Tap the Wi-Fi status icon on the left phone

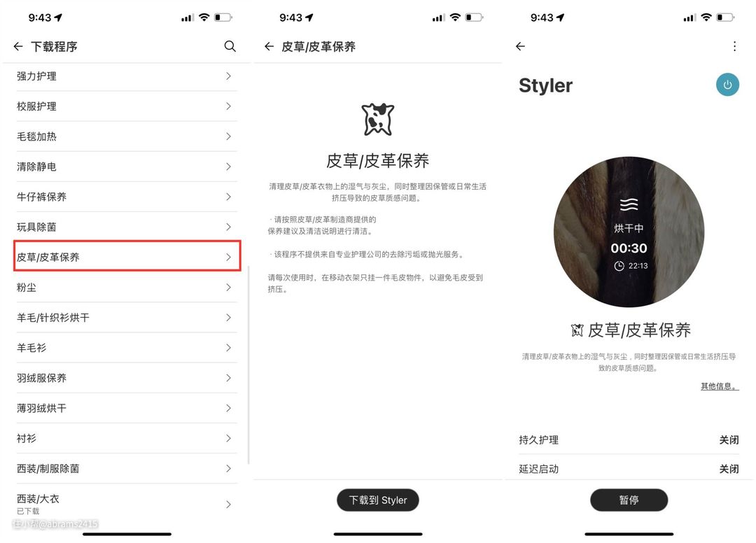pos(204,17)
